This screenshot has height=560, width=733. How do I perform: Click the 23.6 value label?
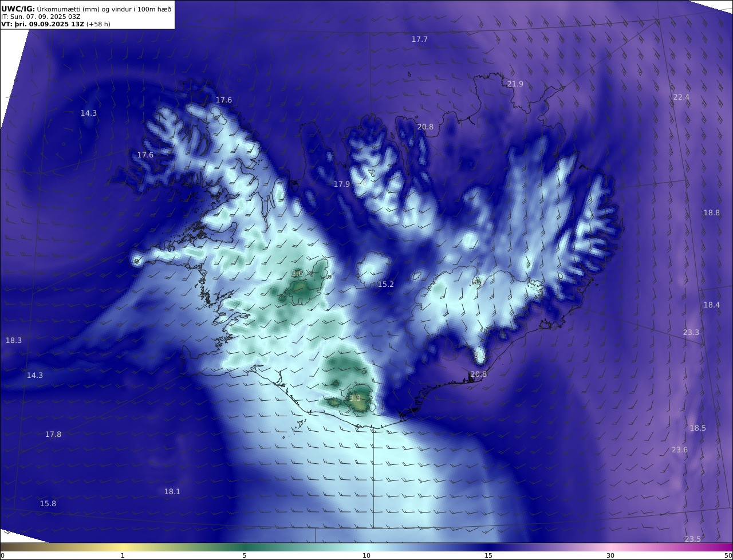pos(680,449)
